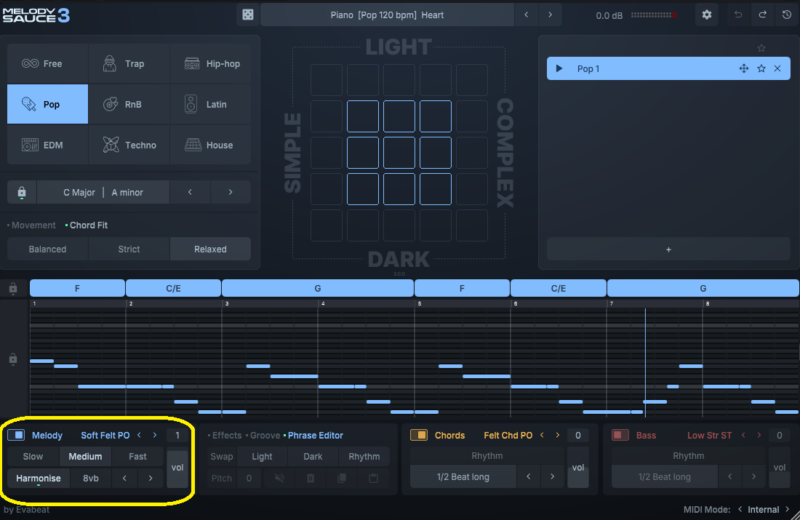Favorite Pop 1 with the star icon
Viewport: 800px width, 520px height.
point(761,68)
